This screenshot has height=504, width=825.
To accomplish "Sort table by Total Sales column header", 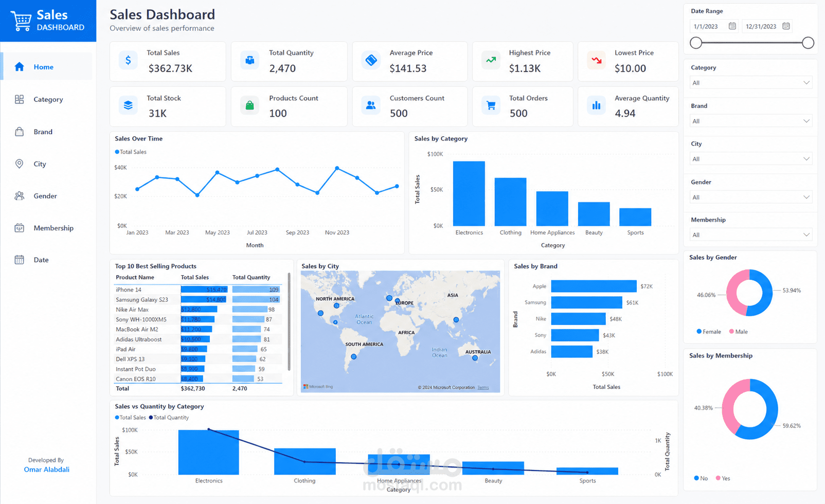I will tap(195, 277).
